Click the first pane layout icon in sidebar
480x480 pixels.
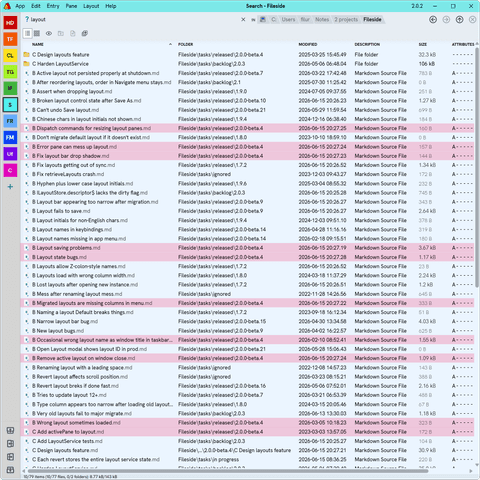tap(10, 430)
